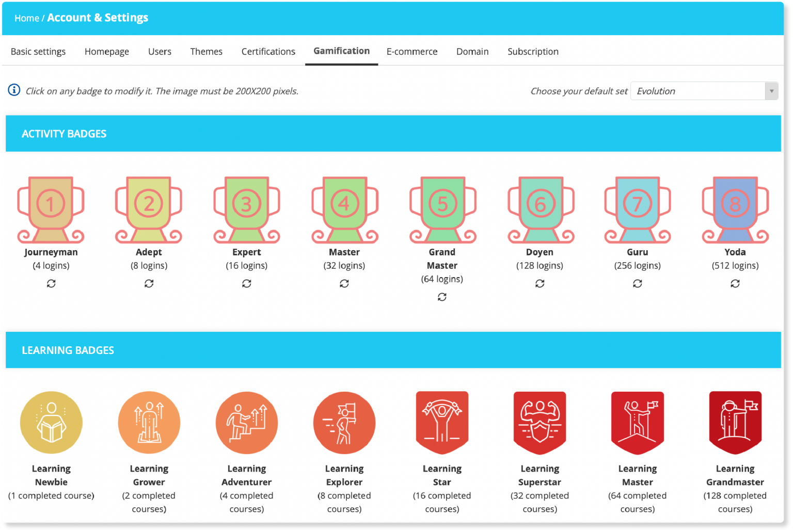The width and height of the screenshot is (793, 532).
Task: Click the Account & Settings breadcrumb
Action: [x=98, y=18]
